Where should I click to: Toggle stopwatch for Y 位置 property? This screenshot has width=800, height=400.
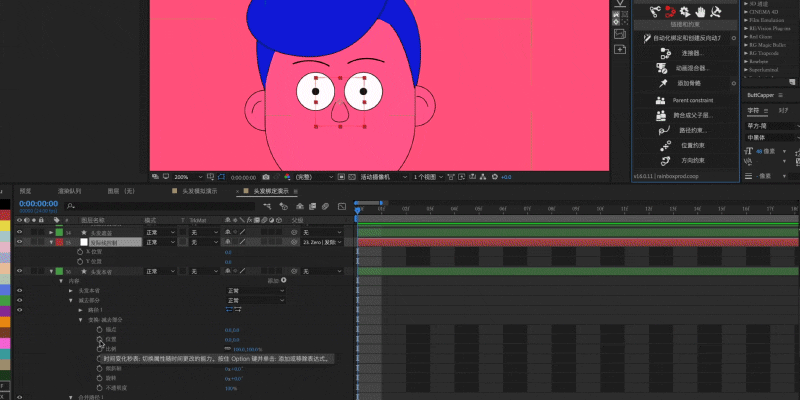click(80, 262)
